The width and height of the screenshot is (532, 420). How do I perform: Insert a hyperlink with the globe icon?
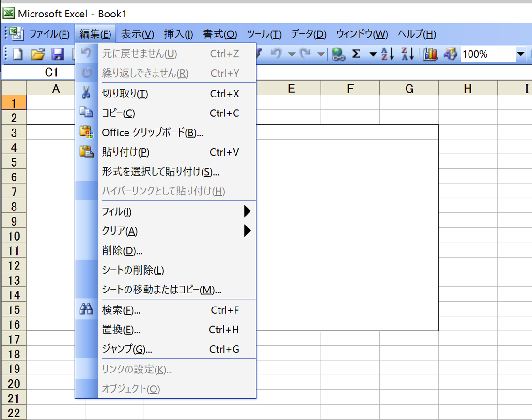coord(338,54)
